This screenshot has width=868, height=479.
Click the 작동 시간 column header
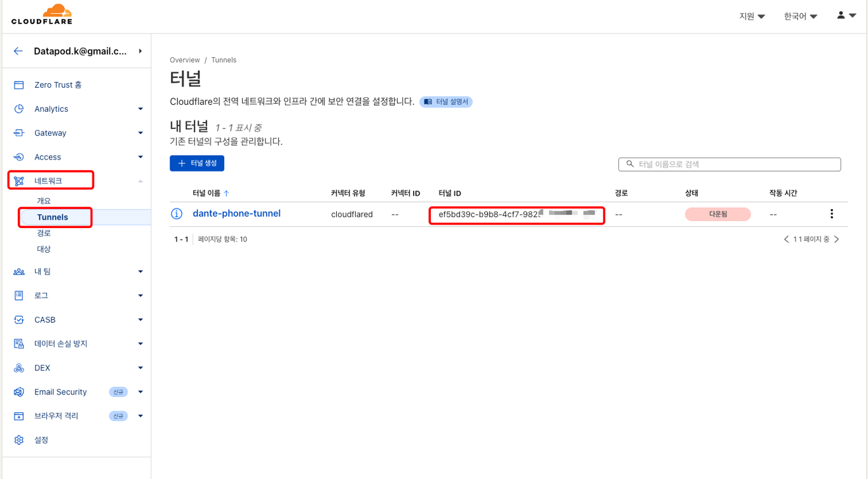783,193
